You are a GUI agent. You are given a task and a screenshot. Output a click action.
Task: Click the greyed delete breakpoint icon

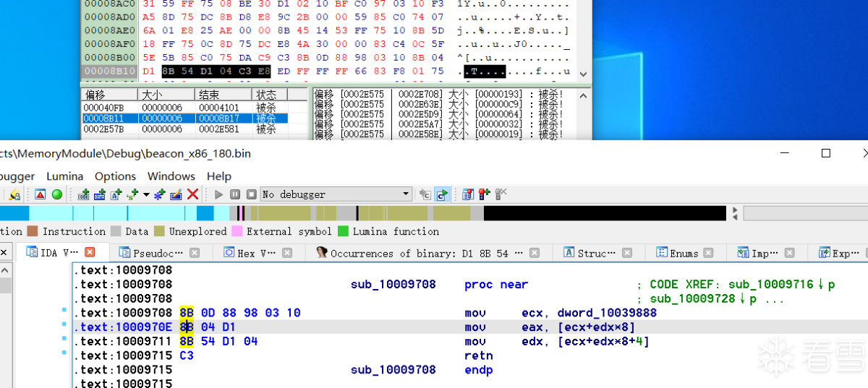[x=501, y=194]
